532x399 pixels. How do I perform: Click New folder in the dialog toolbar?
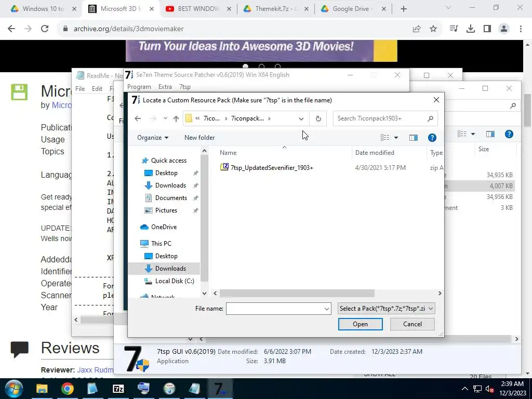(x=199, y=137)
